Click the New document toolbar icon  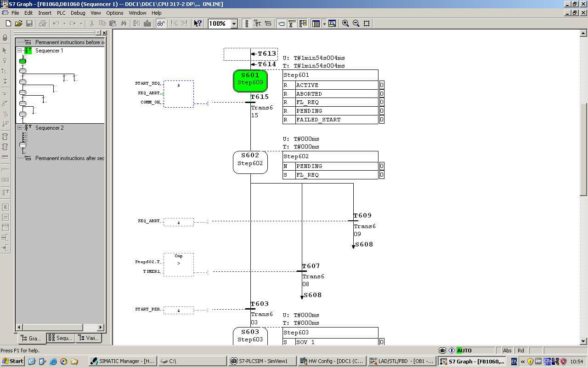(x=8, y=23)
